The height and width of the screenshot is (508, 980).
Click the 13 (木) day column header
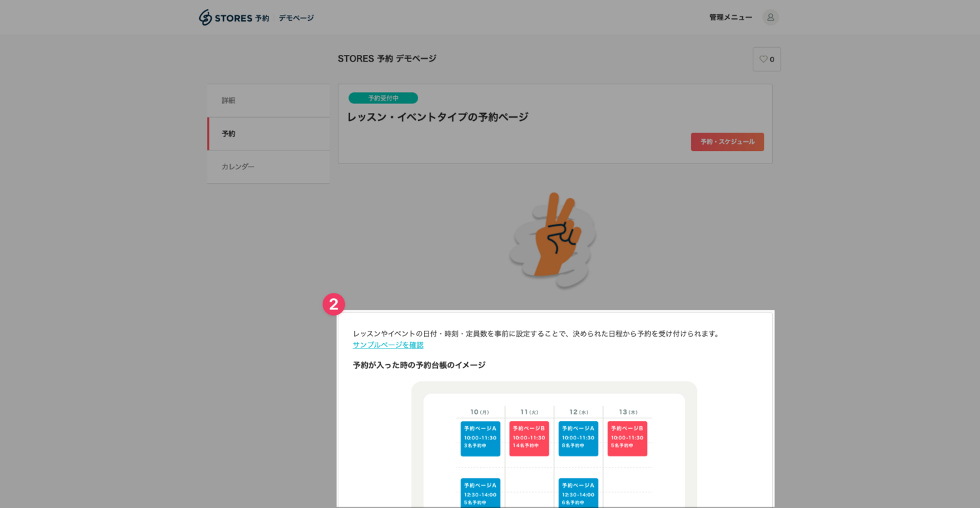[x=627, y=412]
